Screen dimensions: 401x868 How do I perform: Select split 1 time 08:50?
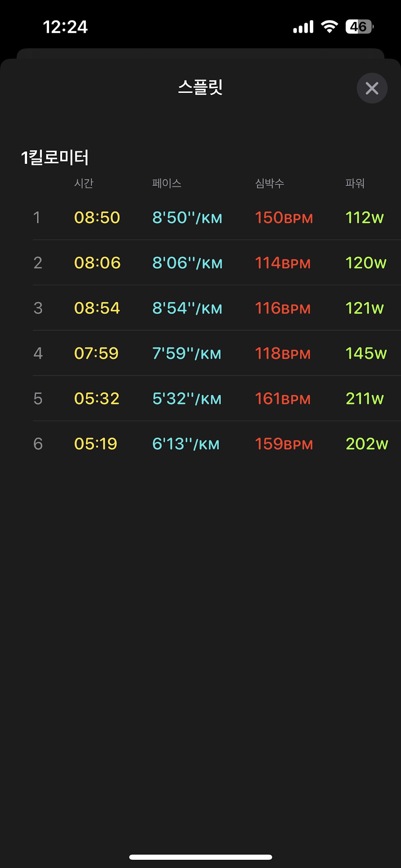click(x=97, y=218)
